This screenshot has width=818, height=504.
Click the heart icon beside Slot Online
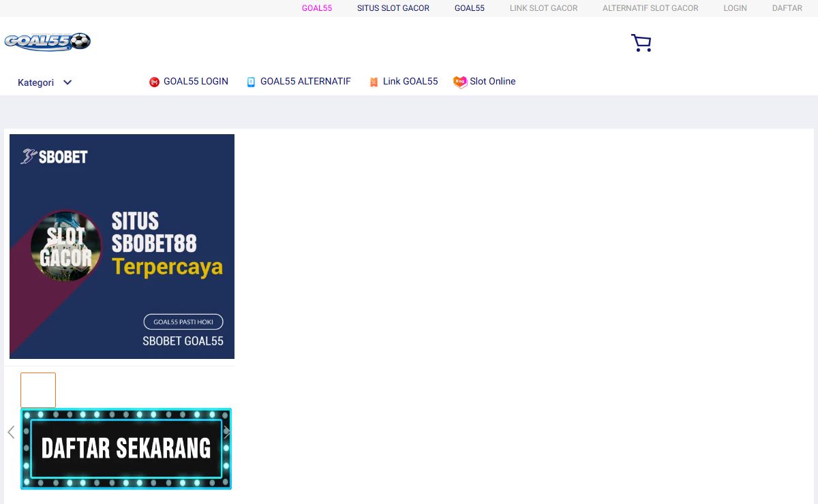(x=460, y=82)
